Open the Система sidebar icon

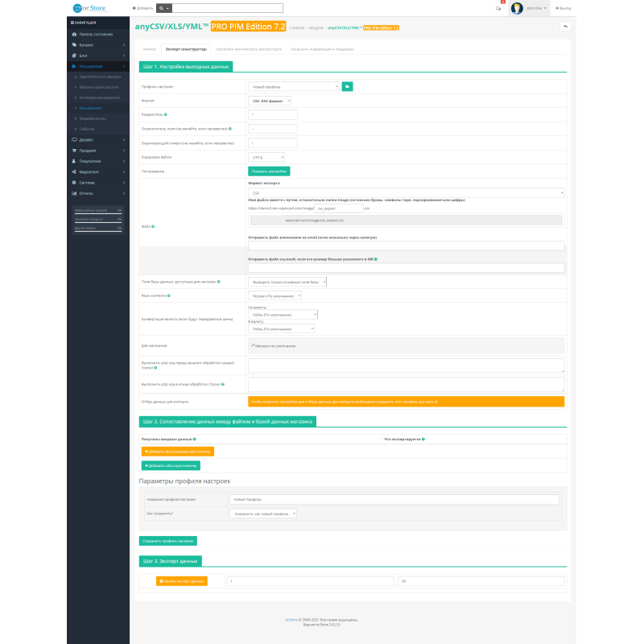tap(74, 183)
